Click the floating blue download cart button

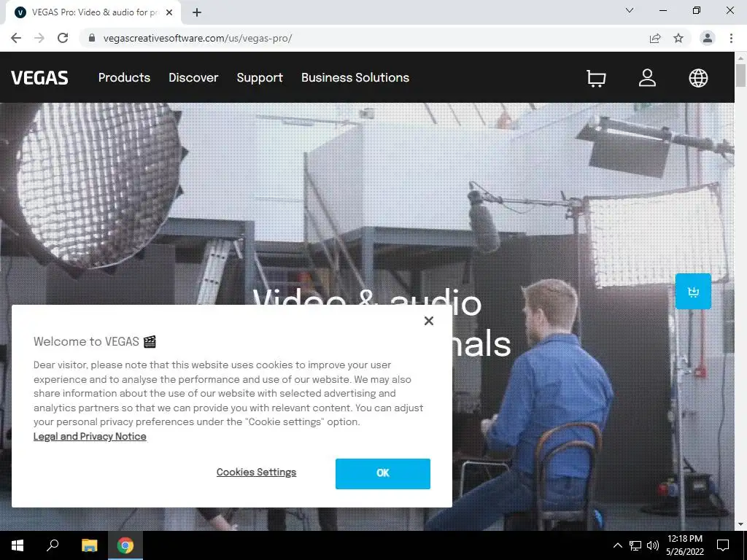pyautogui.click(x=693, y=292)
